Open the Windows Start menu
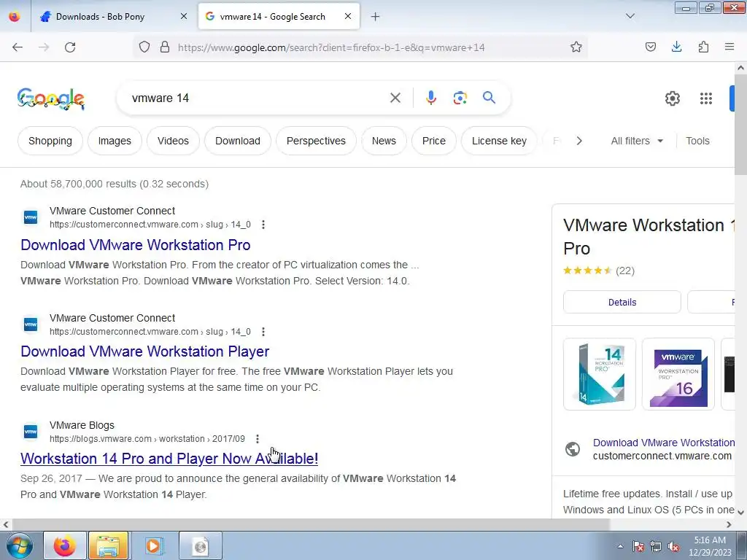The image size is (747, 560). (20, 545)
